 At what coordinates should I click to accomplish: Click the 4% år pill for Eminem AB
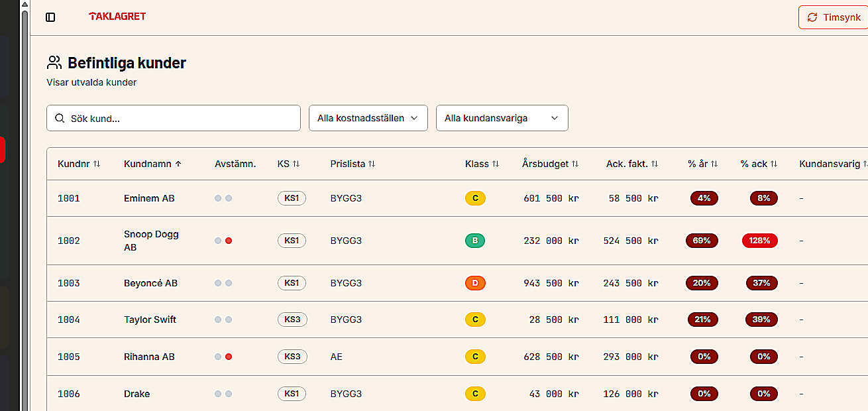(x=704, y=198)
